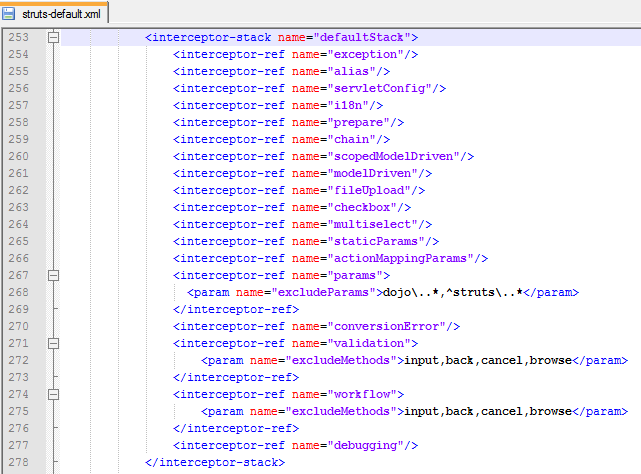Switch to the struts-default.xml tab
641x474 pixels.
[62, 13]
